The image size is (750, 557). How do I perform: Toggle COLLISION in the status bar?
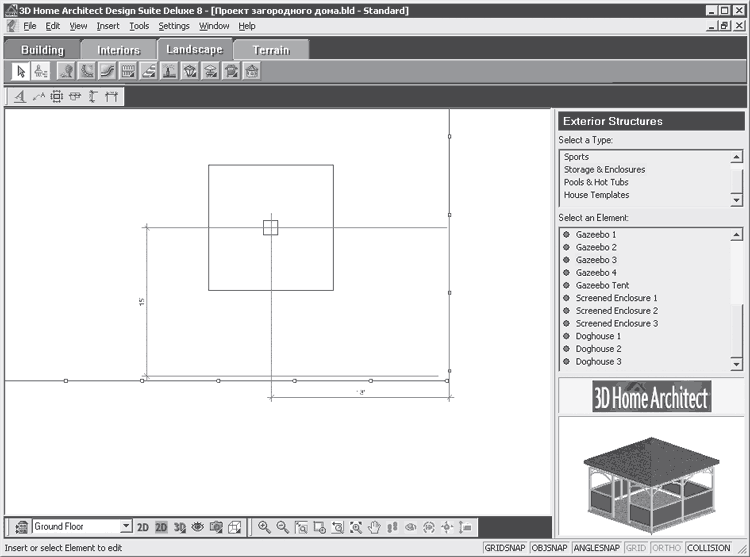click(x=708, y=548)
